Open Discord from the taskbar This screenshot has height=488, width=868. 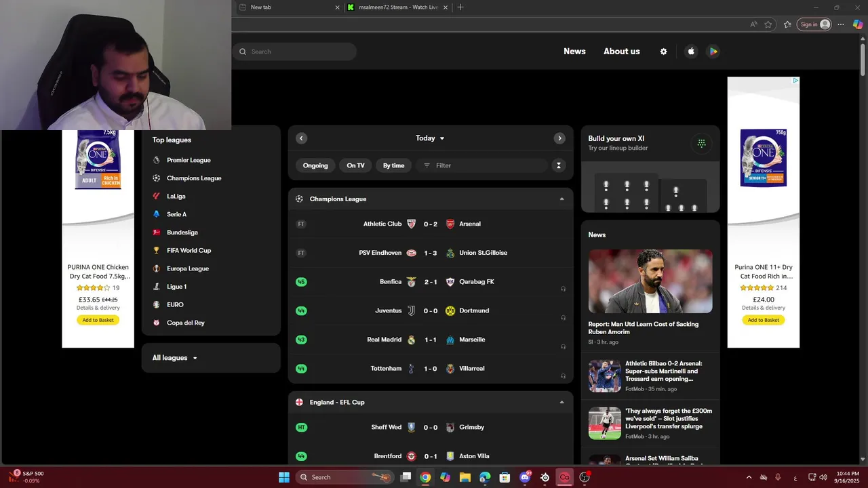(x=525, y=477)
